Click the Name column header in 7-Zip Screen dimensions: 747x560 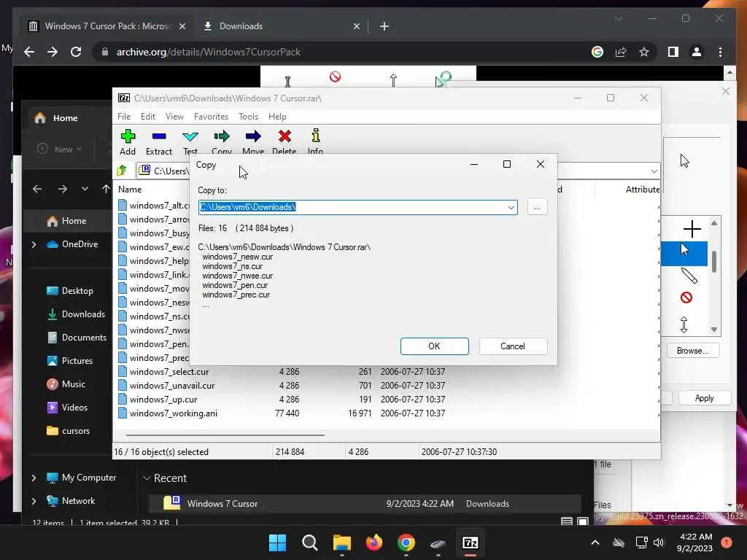click(x=130, y=189)
